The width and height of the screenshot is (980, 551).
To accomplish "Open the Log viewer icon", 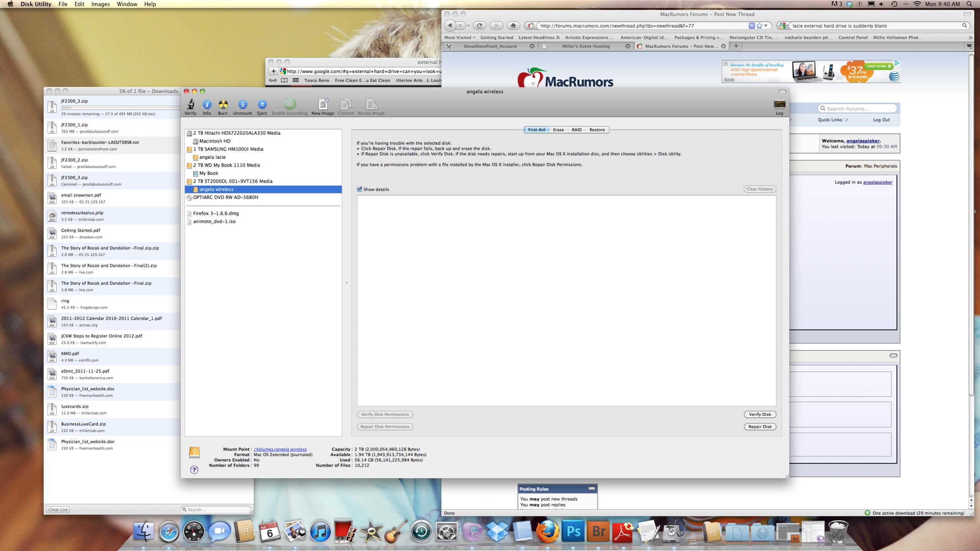I will pos(779,105).
